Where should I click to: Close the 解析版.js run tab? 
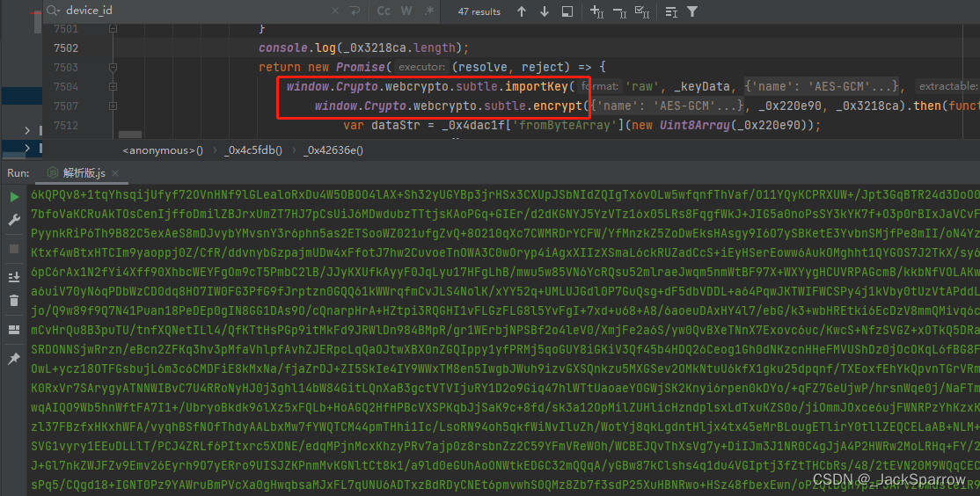click(x=115, y=173)
